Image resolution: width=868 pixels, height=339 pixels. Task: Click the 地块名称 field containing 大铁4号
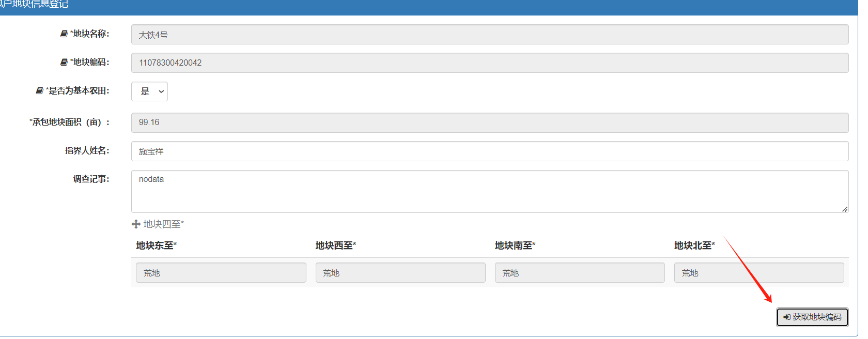[489, 35]
